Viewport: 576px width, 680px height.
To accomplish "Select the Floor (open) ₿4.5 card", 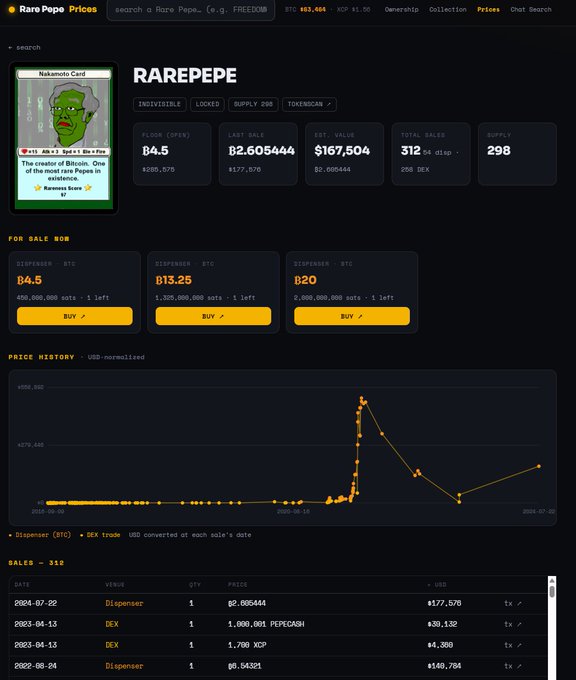I will (x=172, y=154).
